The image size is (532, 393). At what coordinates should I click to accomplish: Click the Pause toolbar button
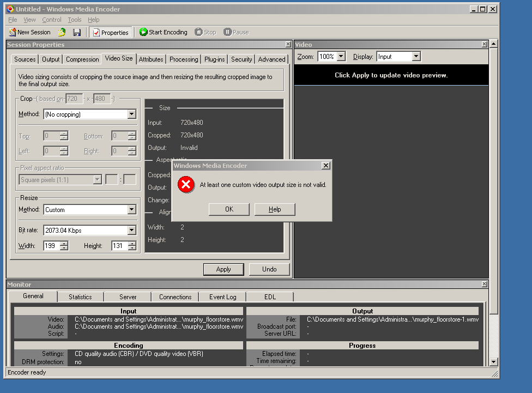pos(236,32)
